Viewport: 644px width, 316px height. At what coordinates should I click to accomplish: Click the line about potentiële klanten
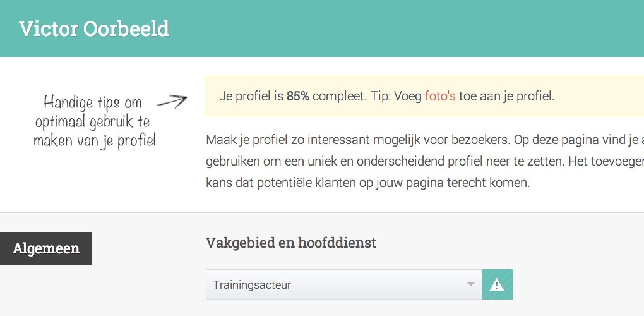click(368, 183)
